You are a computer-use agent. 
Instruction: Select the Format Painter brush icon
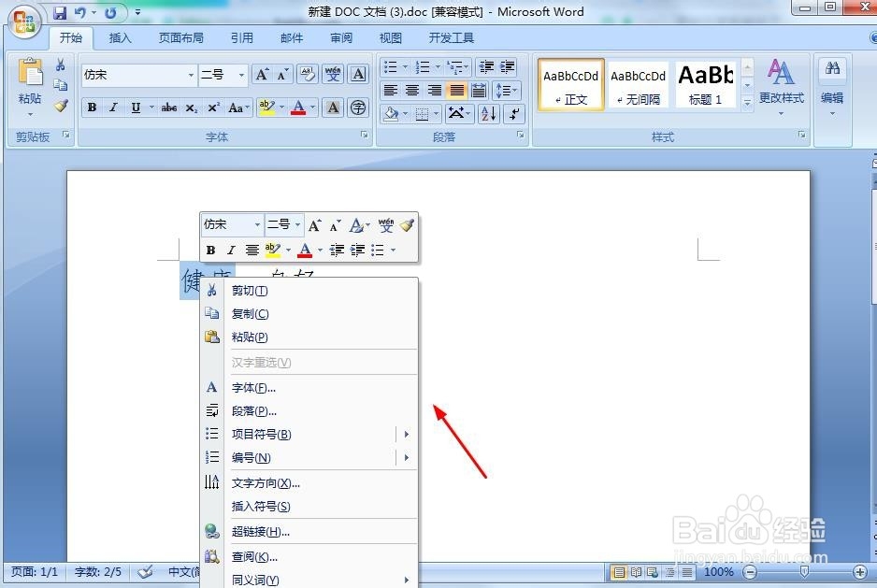60,106
